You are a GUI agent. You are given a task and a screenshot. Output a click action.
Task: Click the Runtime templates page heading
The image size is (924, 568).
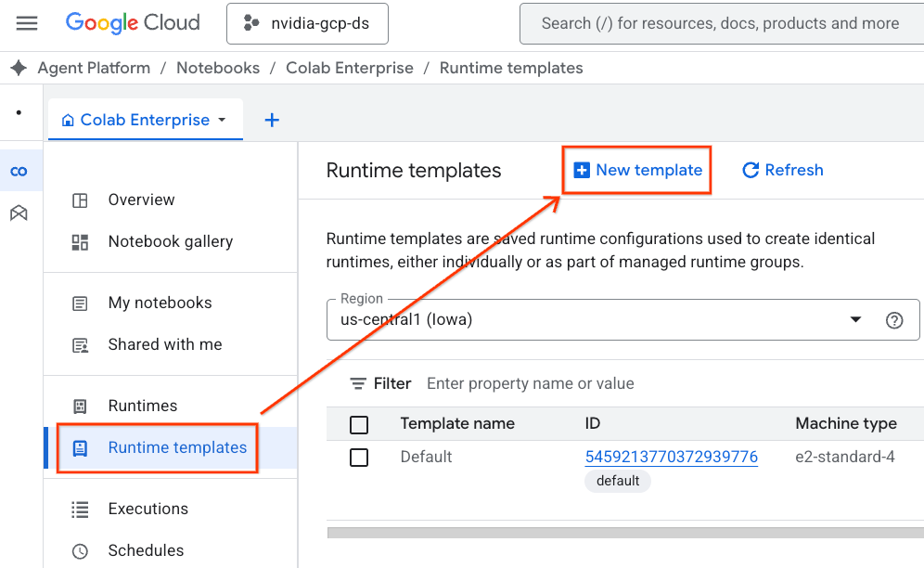click(414, 171)
